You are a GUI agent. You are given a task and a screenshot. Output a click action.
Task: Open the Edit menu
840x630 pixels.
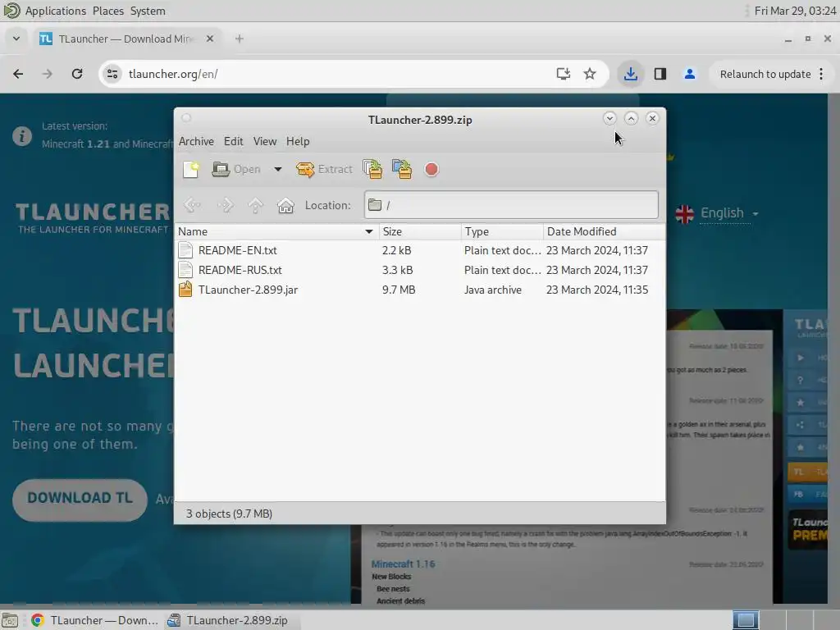point(233,141)
